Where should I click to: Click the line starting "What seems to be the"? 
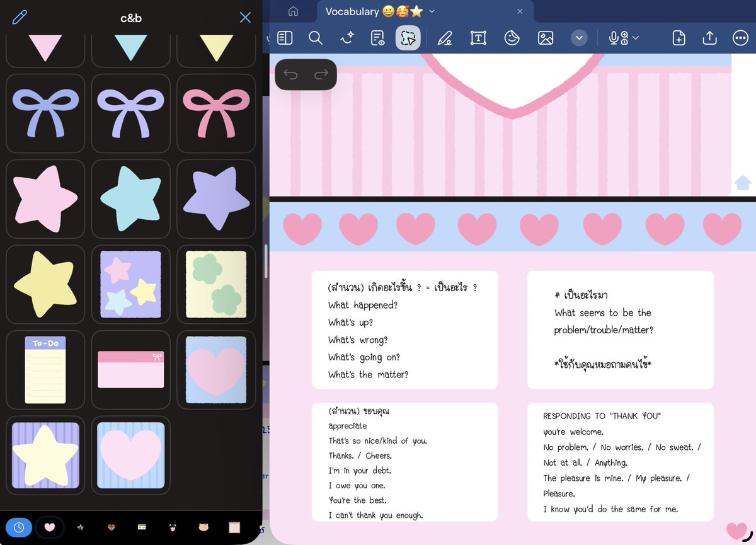603,313
